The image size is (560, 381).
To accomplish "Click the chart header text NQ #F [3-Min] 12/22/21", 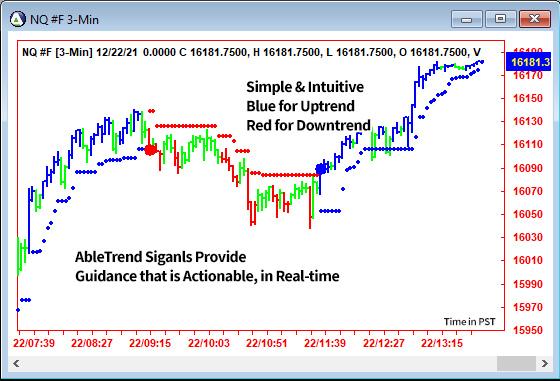I will (x=80, y=52).
